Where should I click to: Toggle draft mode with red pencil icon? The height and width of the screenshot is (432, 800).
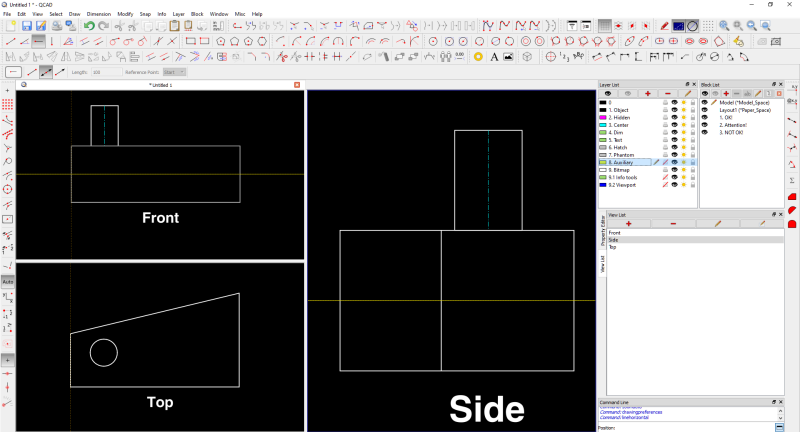664,26
